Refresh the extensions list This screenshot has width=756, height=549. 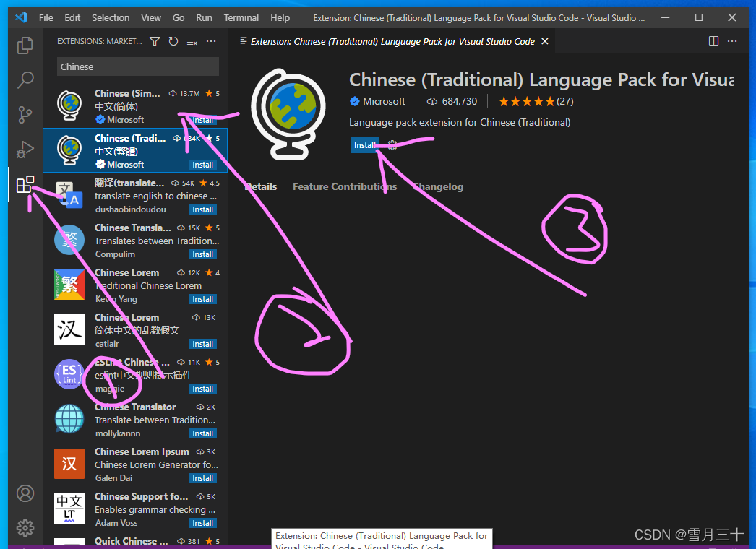point(173,41)
